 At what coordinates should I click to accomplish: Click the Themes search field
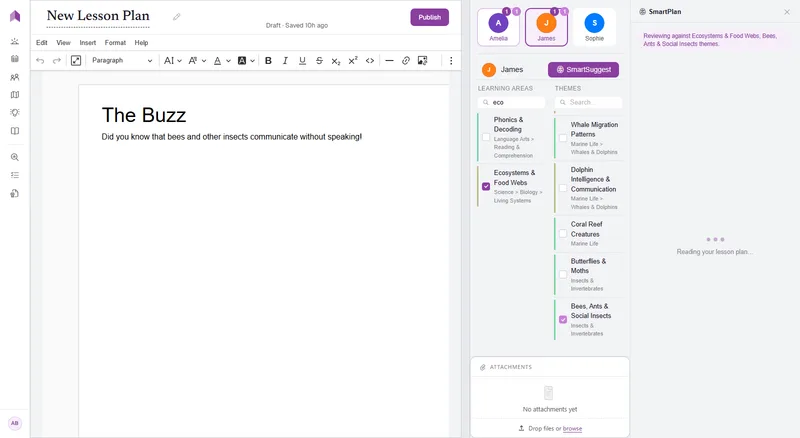pos(589,103)
